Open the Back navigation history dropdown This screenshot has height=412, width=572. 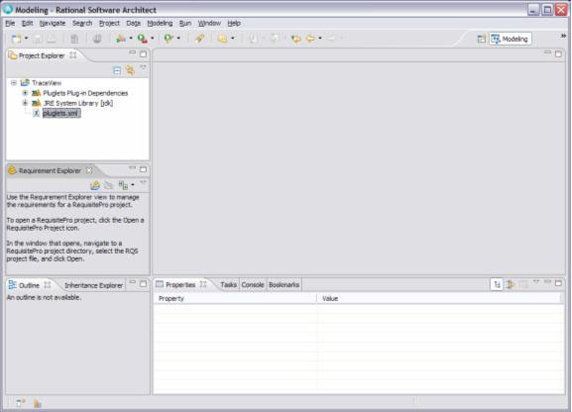coord(320,38)
